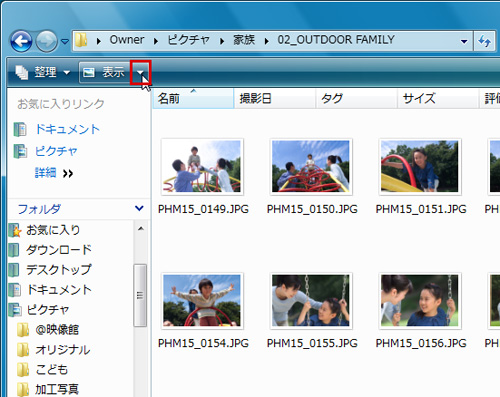Select Owner in the address breadcrumb
Viewport: 500px width, 397px height.
point(127,40)
